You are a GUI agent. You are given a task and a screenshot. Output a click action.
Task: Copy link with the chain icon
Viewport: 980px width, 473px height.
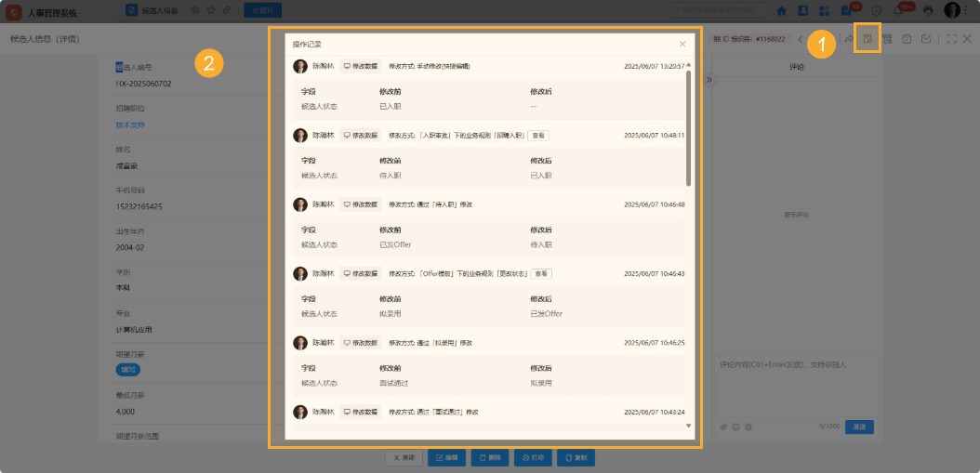pos(227,10)
